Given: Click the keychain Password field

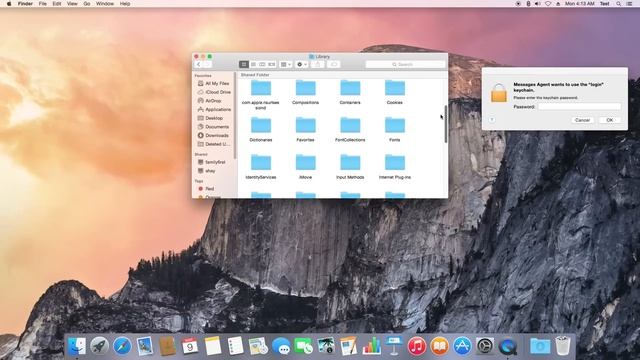Looking at the screenshot, I should coord(579,107).
